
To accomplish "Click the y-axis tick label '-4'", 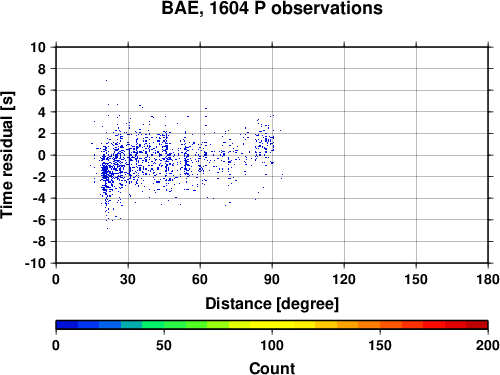I will (x=39, y=198).
